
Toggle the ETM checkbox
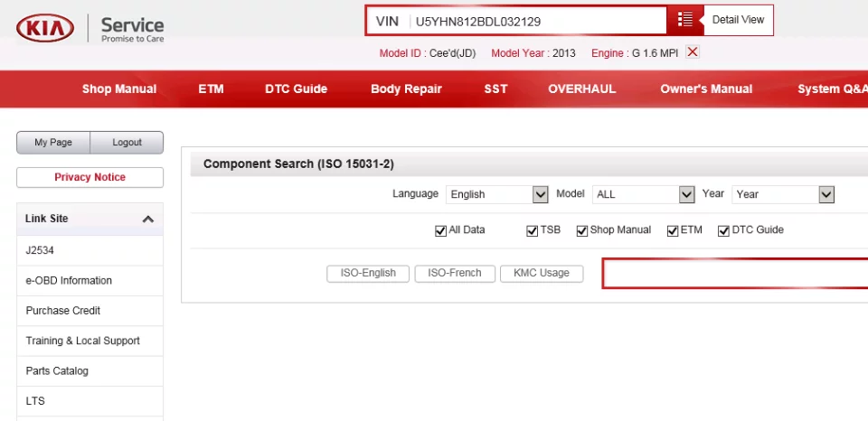pyautogui.click(x=673, y=231)
